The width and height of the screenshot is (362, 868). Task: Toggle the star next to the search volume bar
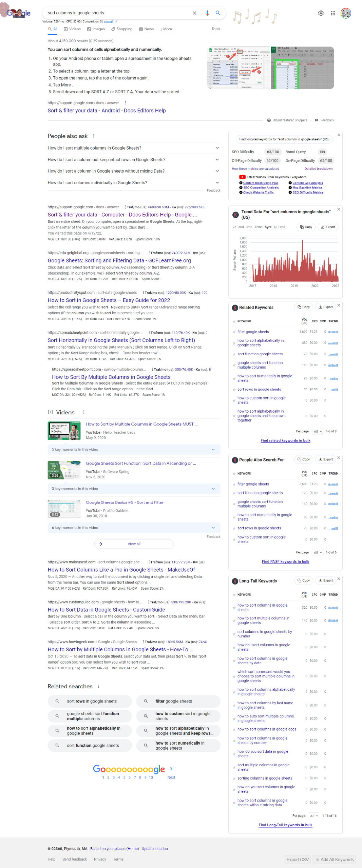116,21
